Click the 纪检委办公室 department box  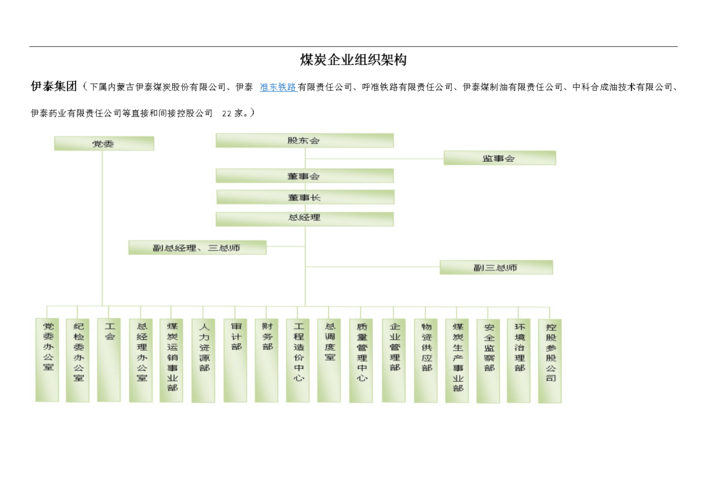point(78,360)
